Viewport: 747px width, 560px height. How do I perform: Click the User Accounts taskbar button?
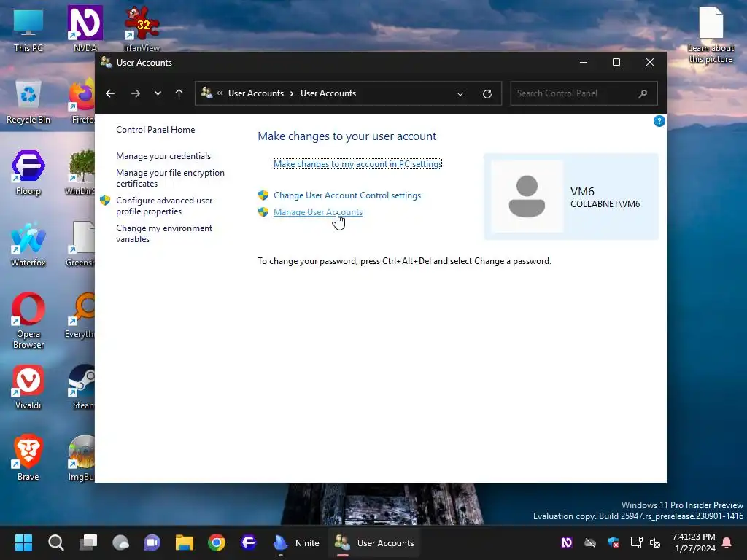click(374, 542)
